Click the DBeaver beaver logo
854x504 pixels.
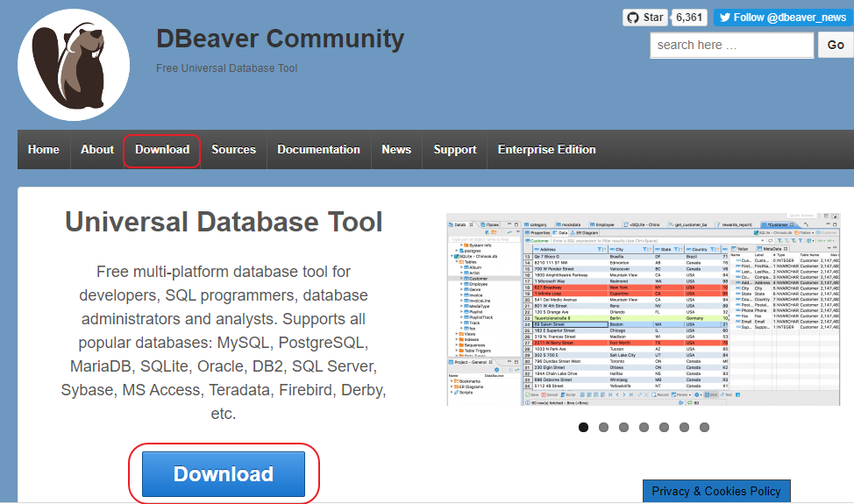74,65
